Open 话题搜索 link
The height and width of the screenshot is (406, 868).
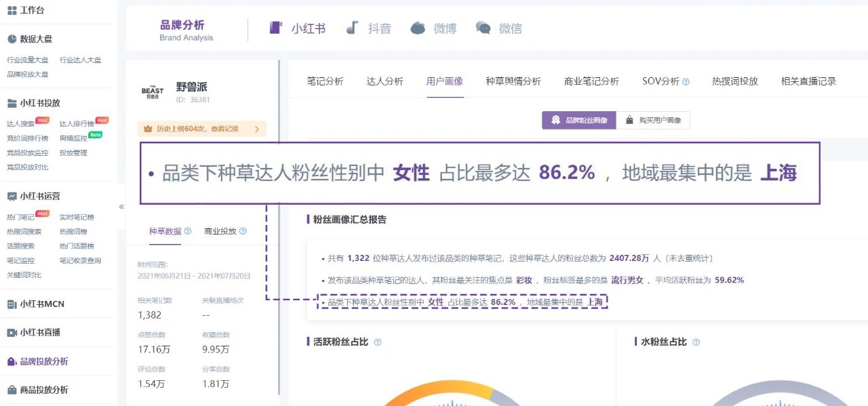coord(20,246)
